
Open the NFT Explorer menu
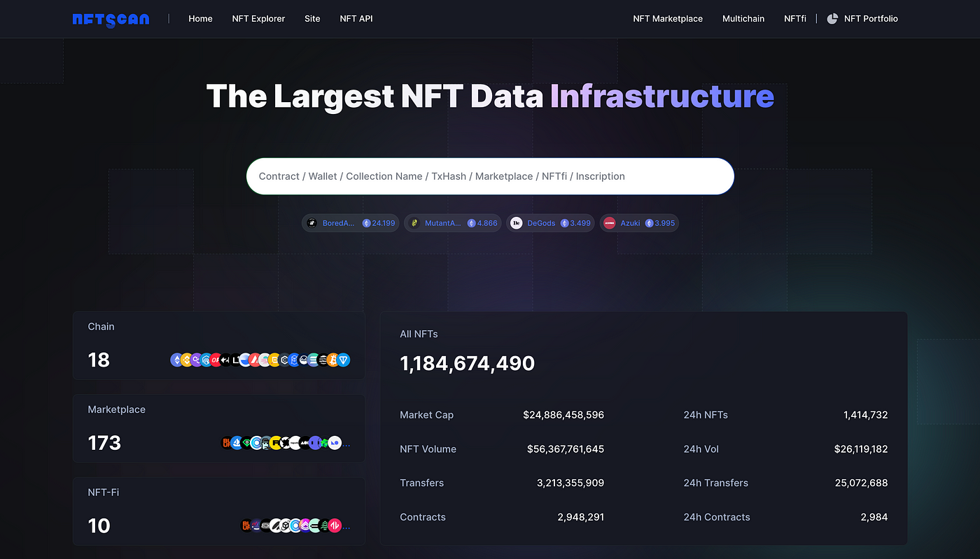258,19
